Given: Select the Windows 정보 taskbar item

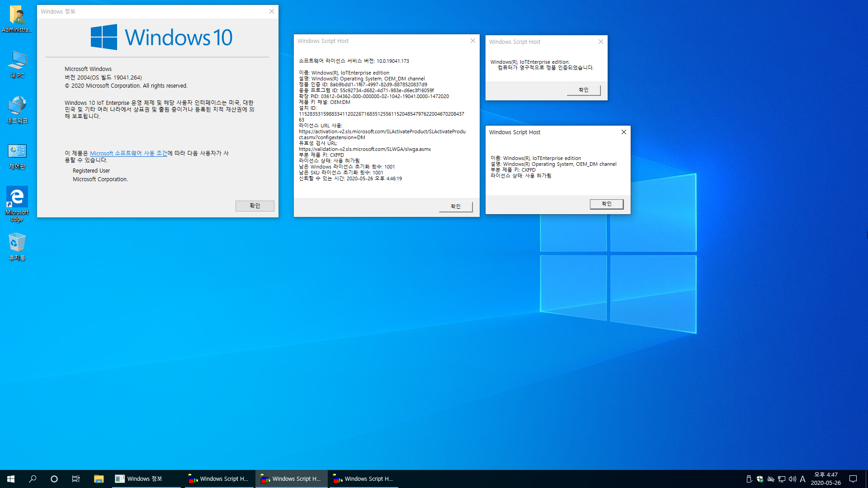Looking at the screenshot, I should [x=146, y=479].
